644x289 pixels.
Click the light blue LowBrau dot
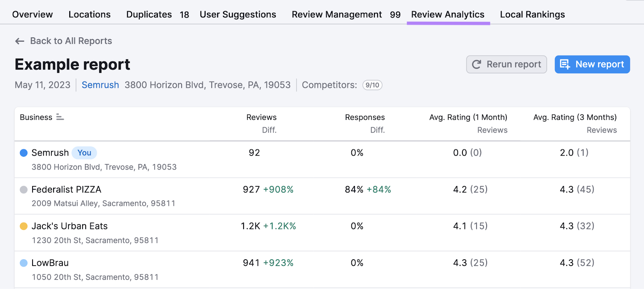tap(24, 263)
